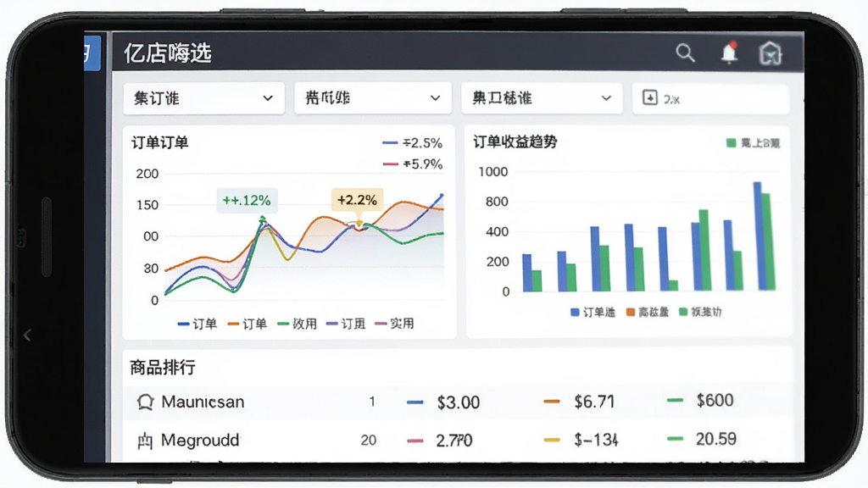Toggle the orange 订单 line legend entry

pos(247,324)
